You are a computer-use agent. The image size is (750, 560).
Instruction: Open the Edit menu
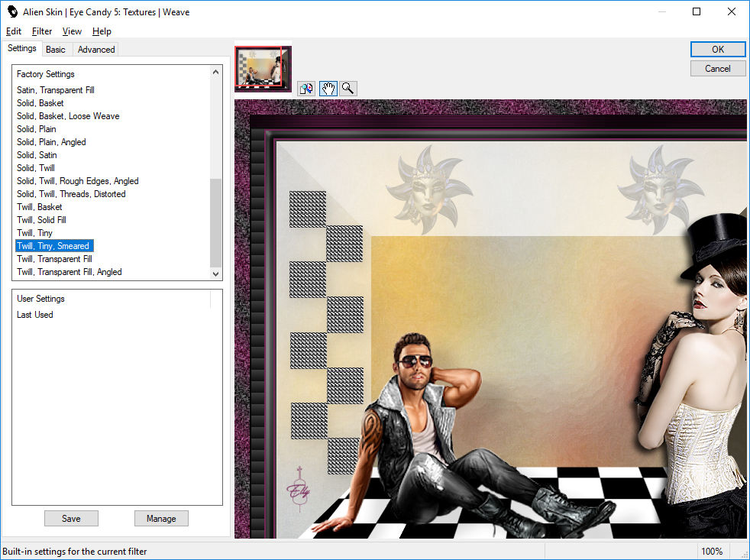(14, 31)
